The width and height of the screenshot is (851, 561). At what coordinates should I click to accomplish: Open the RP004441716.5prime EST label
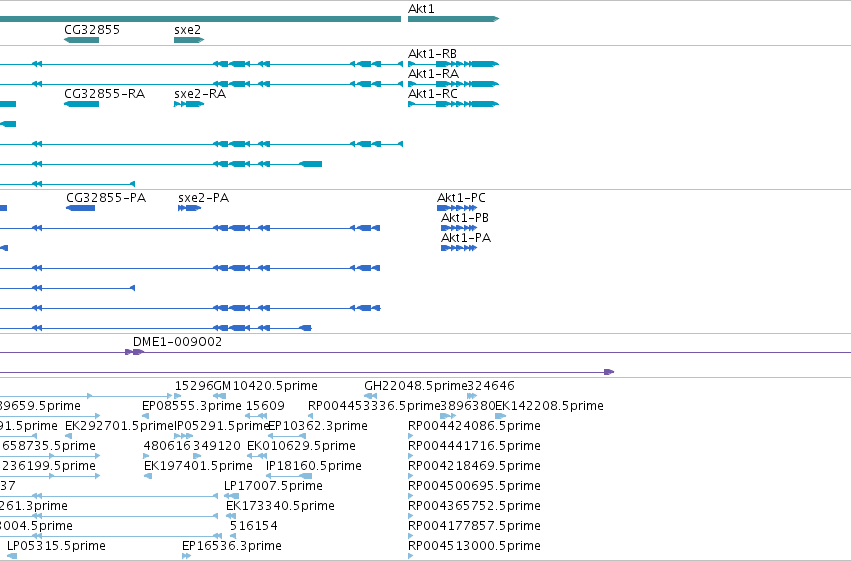pyautogui.click(x=474, y=446)
